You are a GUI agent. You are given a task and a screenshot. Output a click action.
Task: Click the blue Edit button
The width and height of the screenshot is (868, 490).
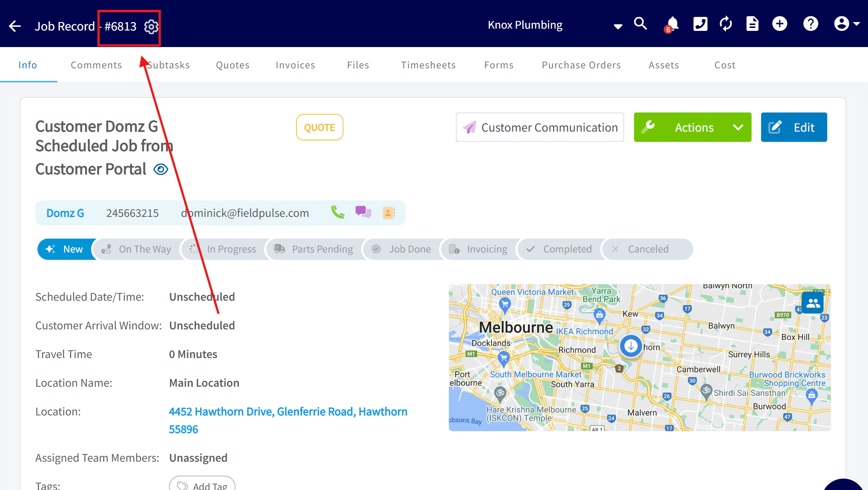tap(794, 127)
